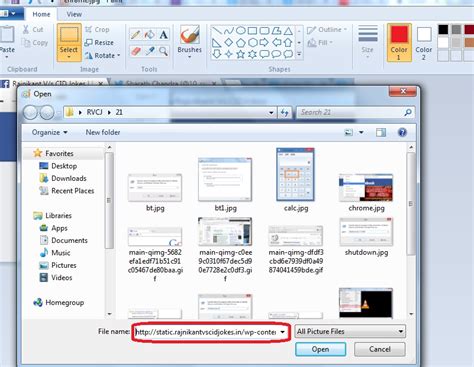Image resolution: width=474 pixels, height=367 pixels.
Task: Open the view options dropdown arrow
Action: [x=361, y=132]
